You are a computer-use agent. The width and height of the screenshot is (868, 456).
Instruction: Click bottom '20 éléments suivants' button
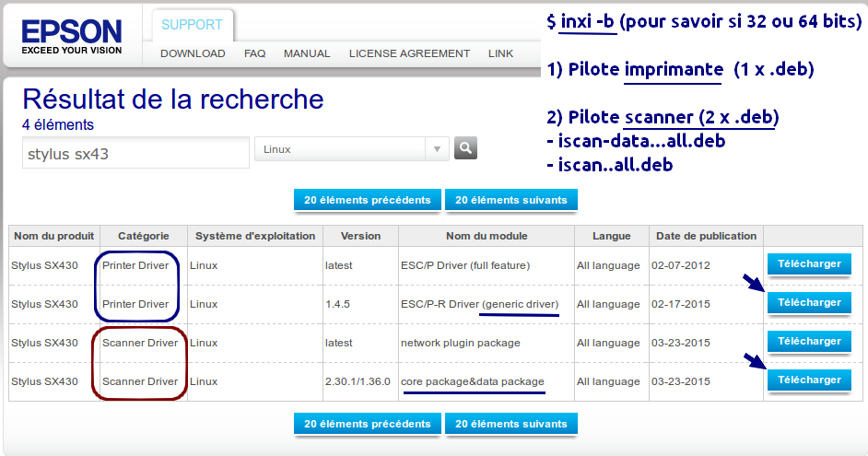point(511,424)
